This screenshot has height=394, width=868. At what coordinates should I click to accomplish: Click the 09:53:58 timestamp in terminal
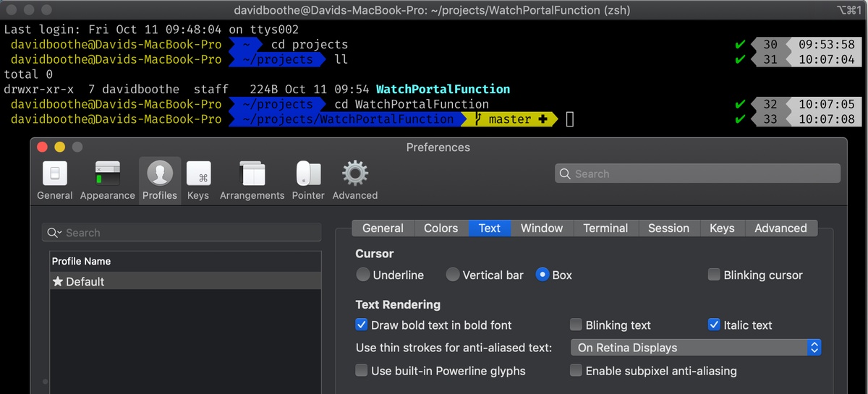pos(827,45)
